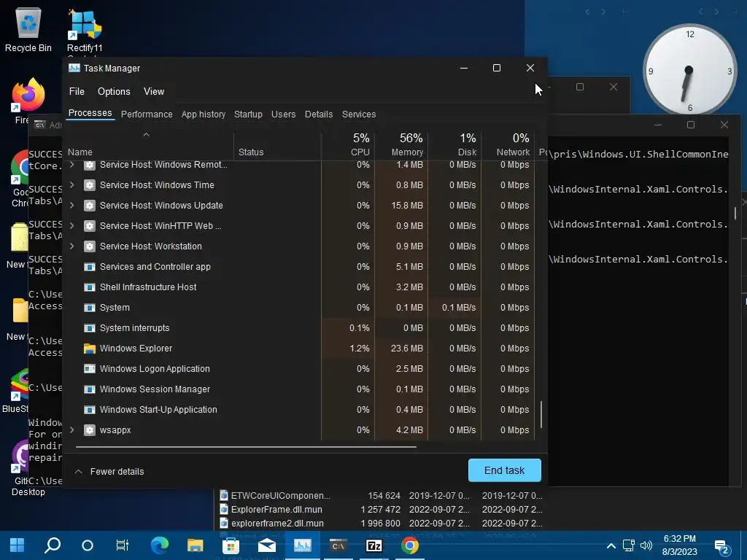Open Google Chrome from taskbar
This screenshot has height=560, width=747.
tap(410, 545)
